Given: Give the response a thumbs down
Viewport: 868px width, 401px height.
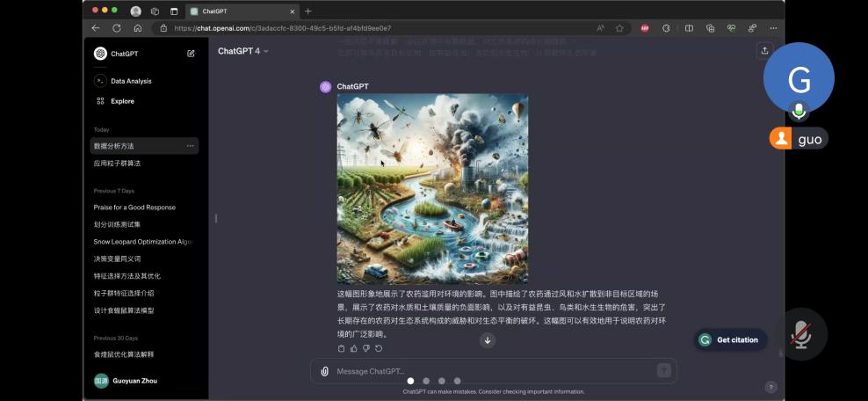Looking at the screenshot, I should click(x=366, y=349).
